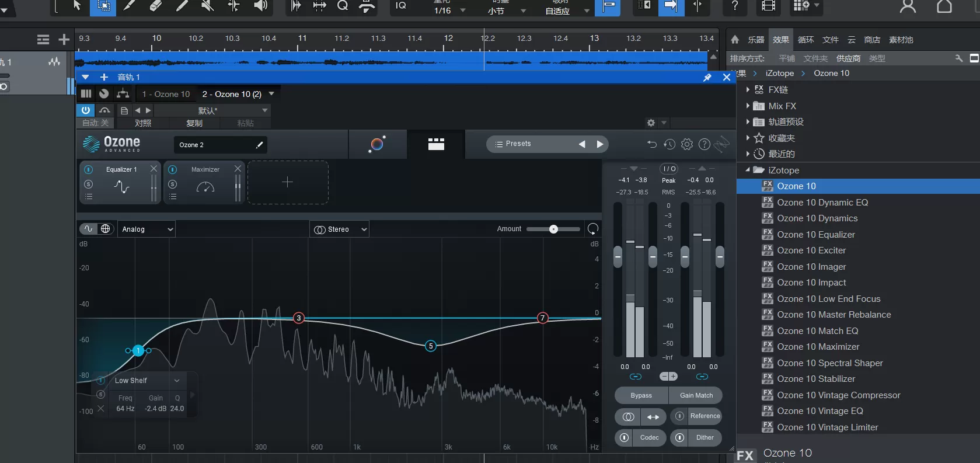Adjust the EQ Amount slider

(553, 229)
